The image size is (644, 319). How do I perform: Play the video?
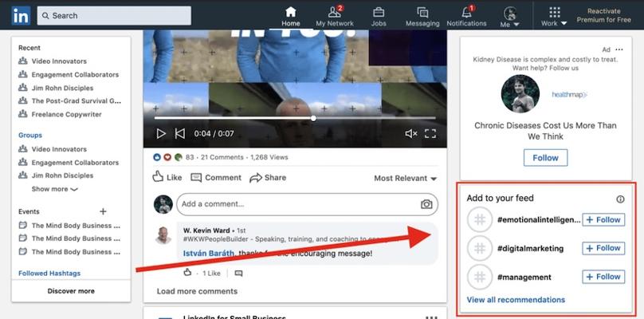[x=161, y=134]
